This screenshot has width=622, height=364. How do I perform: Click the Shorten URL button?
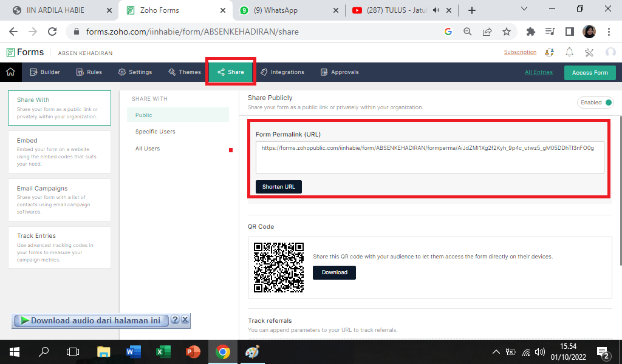(278, 187)
